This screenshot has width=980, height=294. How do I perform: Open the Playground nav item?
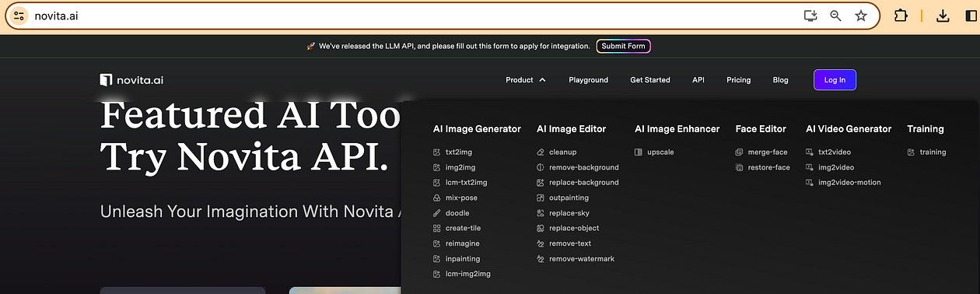(588, 80)
